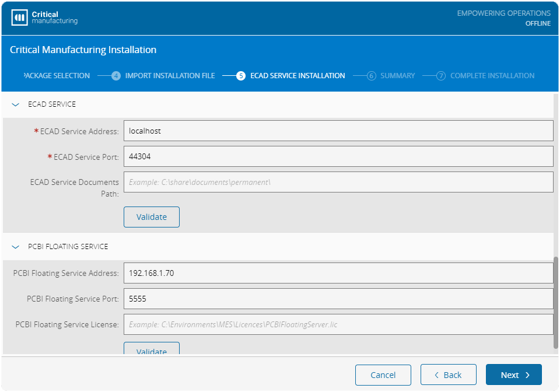Open the Summary step label
Image resolution: width=560 pixels, height=392 pixels.
[x=397, y=76]
